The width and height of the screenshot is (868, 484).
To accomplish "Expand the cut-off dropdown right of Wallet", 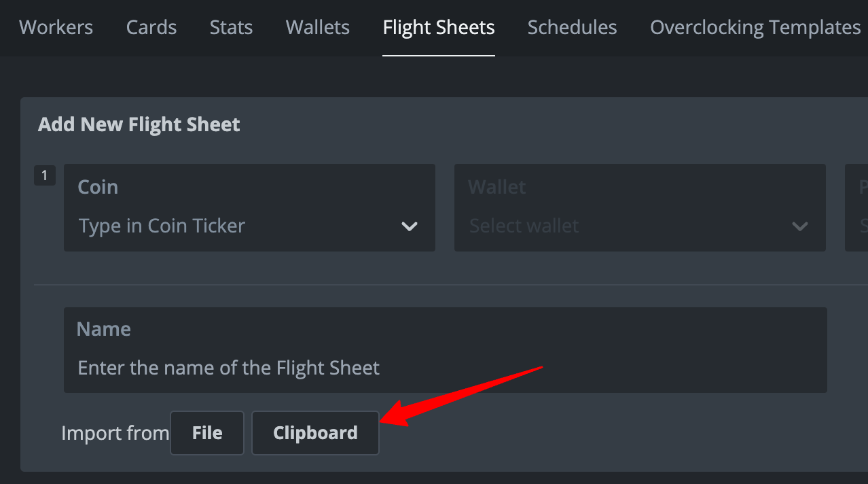I will coord(857,207).
